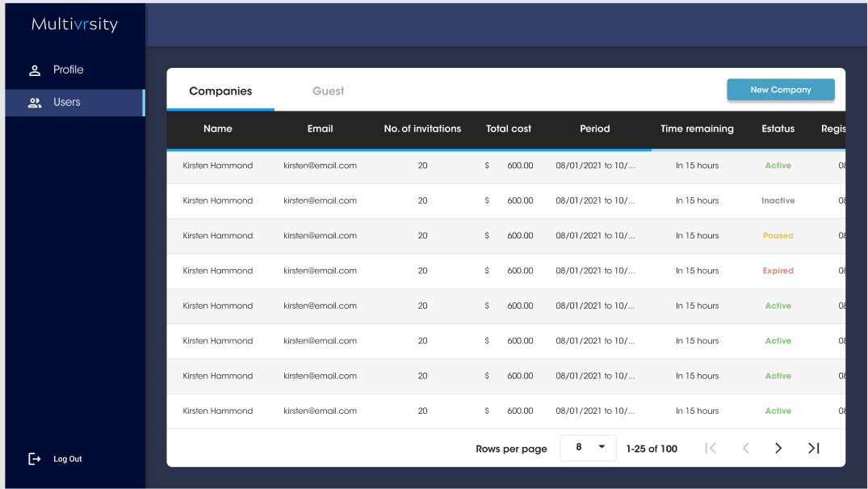Go to the first page of results
This screenshot has width=868, height=489.
click(711, 448)
